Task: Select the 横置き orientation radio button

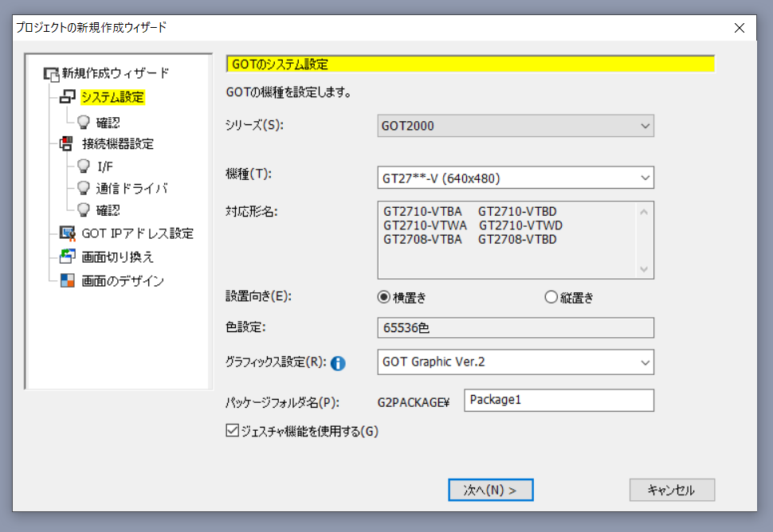Action: pyautogui.click(x=383, y=297)
